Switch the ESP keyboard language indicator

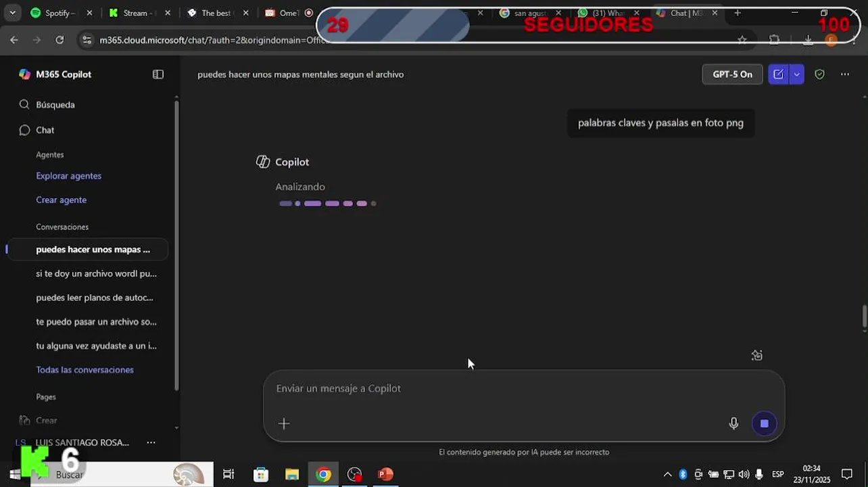tap(778, 474)
